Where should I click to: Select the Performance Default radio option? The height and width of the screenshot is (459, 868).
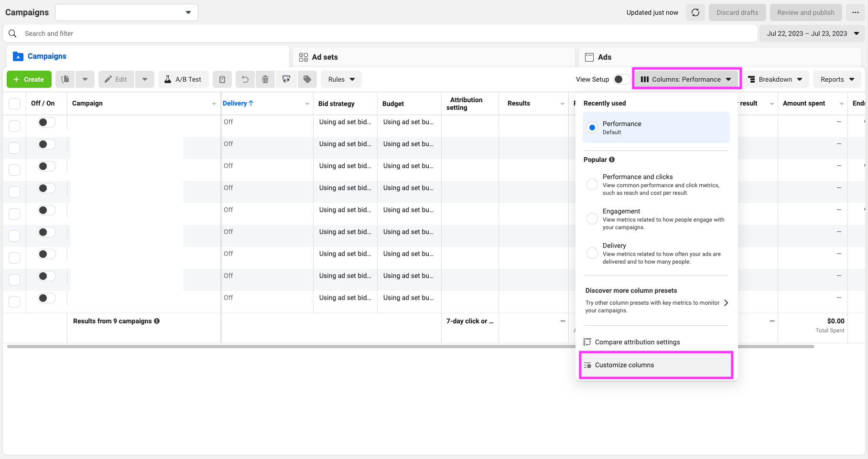[592, 128]
